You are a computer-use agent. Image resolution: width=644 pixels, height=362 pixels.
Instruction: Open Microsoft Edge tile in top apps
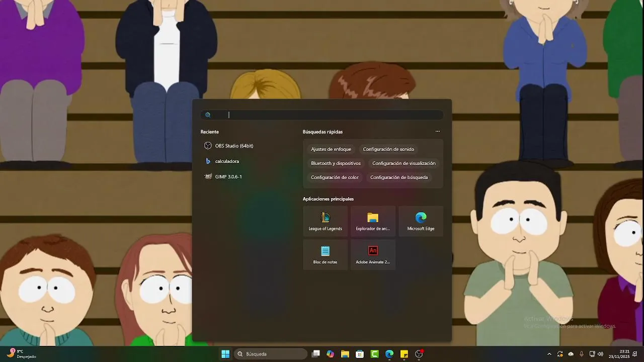(x=421, y=221)
